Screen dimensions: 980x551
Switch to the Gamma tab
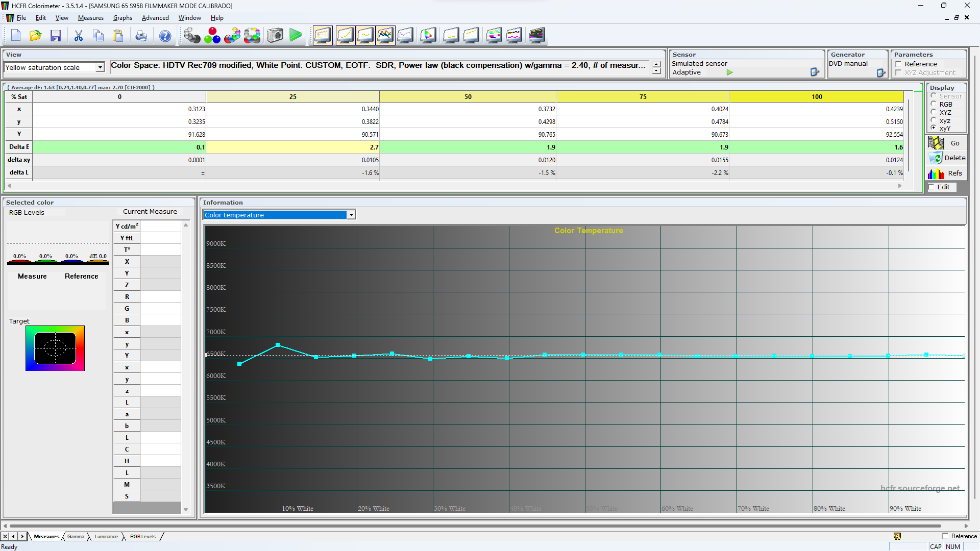pyautogui.click(x=76, y=537)
